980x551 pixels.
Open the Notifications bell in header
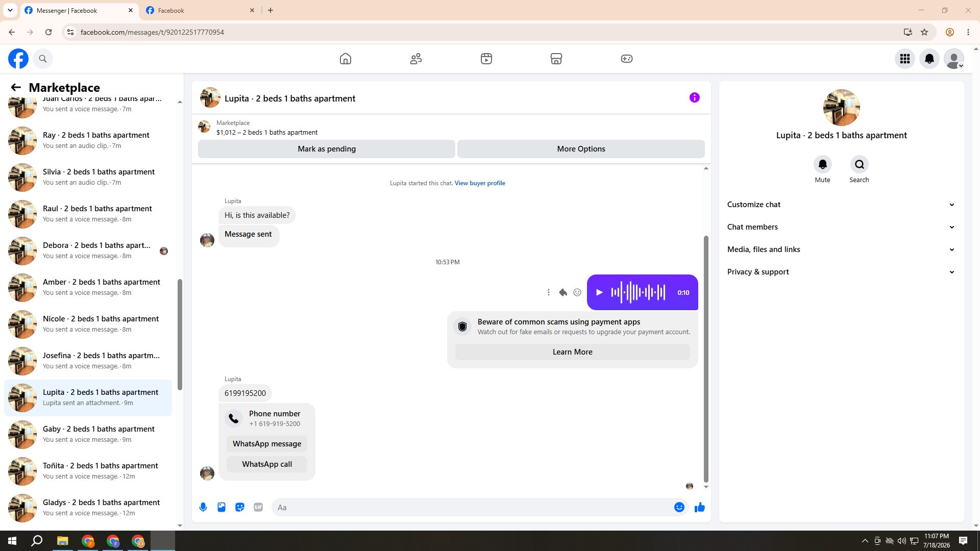coord(929,59)
